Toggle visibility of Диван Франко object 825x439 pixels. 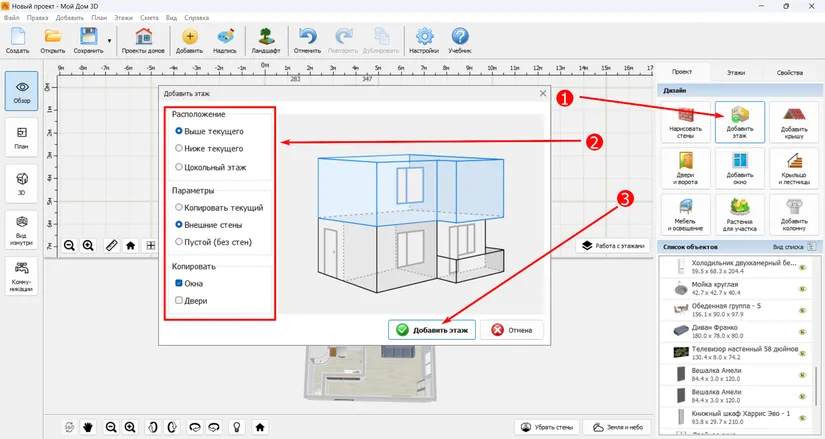point(802,332)
